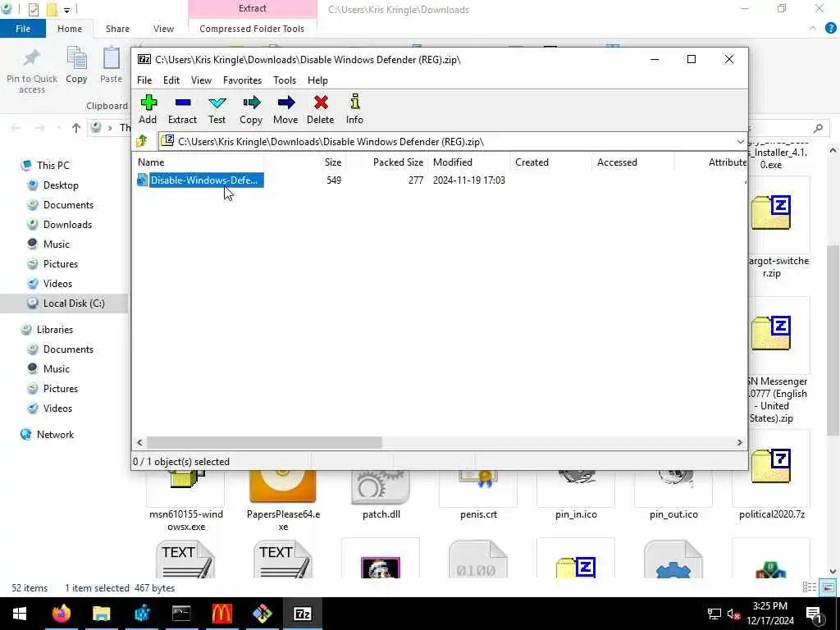Image resolution: width=840 pixels, height=630 pixels.
Task: Open the Explorer Help question mark icon
Action: click(831, 29)
